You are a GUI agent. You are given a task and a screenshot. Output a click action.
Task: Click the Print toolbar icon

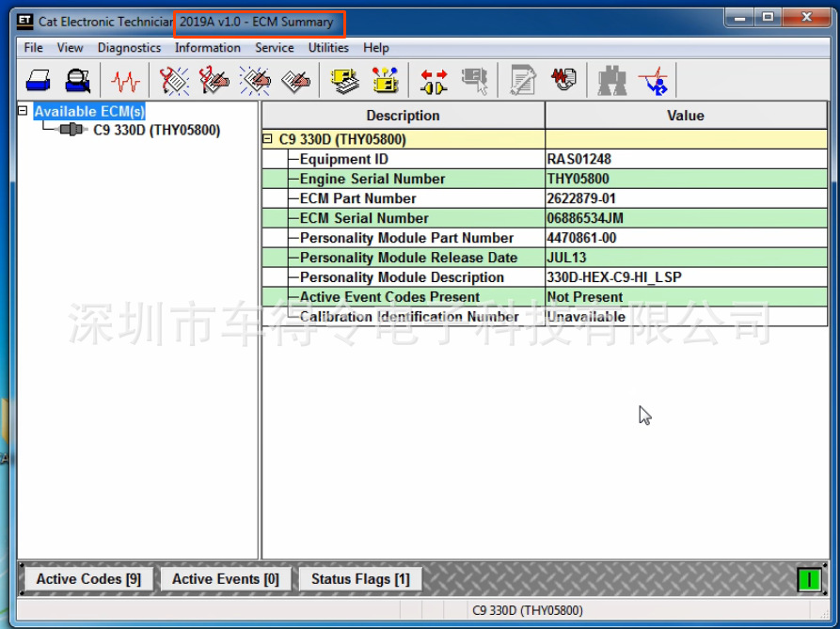(38, 81)
